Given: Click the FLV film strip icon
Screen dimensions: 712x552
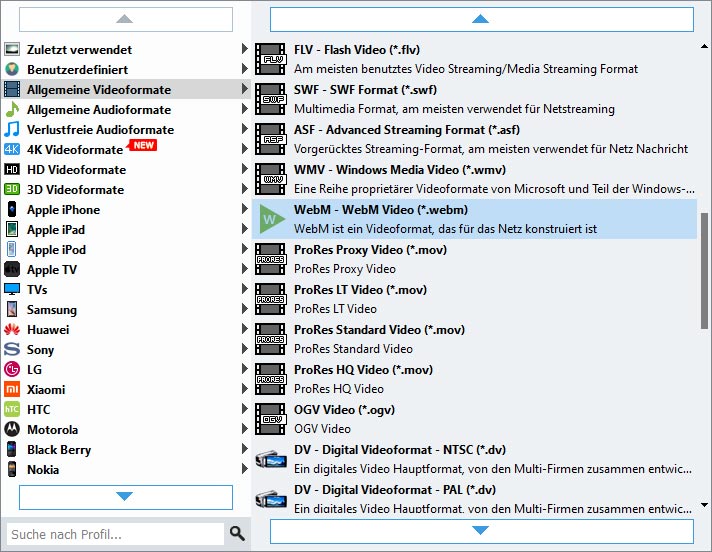Looking at the screenshot, I should (270, 59).
